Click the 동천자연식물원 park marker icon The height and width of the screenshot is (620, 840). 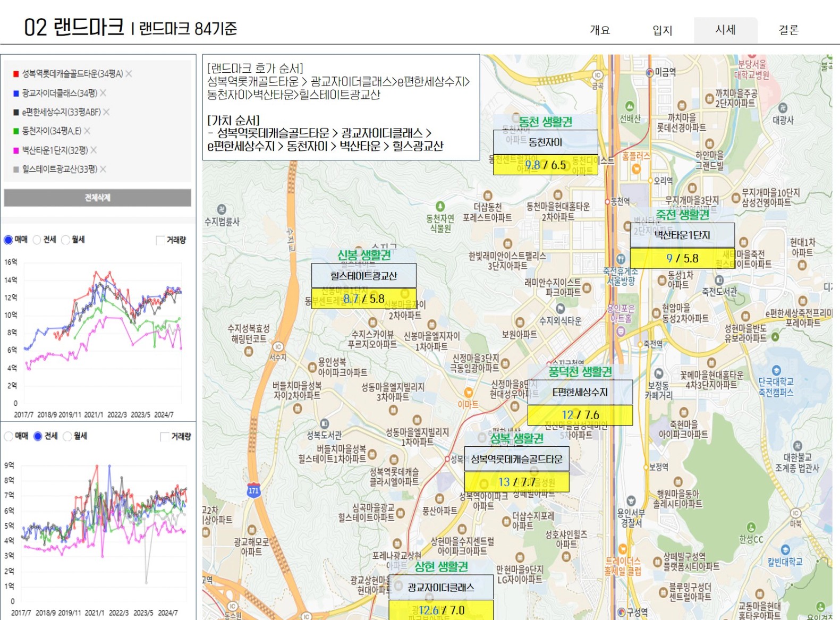440,206
